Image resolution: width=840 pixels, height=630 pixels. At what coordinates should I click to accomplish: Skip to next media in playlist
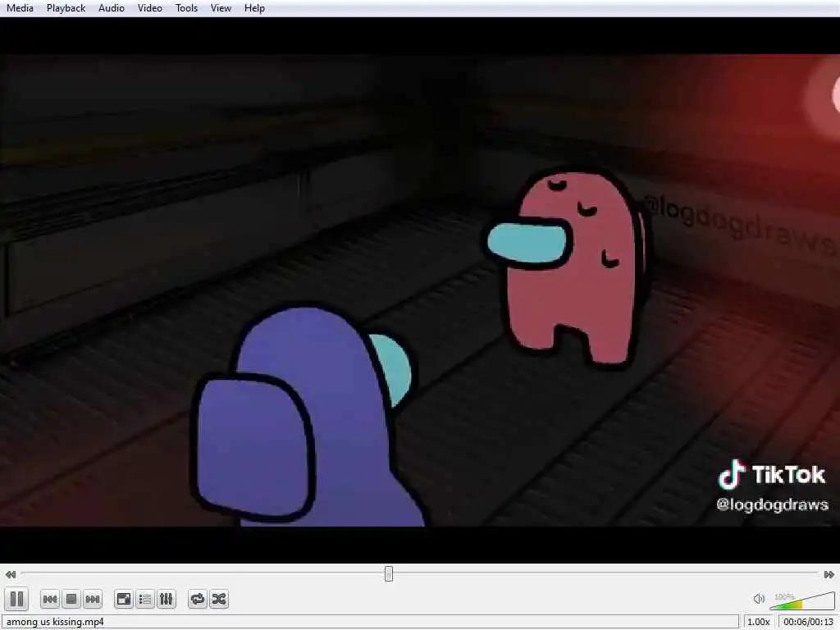click(x=93, y=599)
